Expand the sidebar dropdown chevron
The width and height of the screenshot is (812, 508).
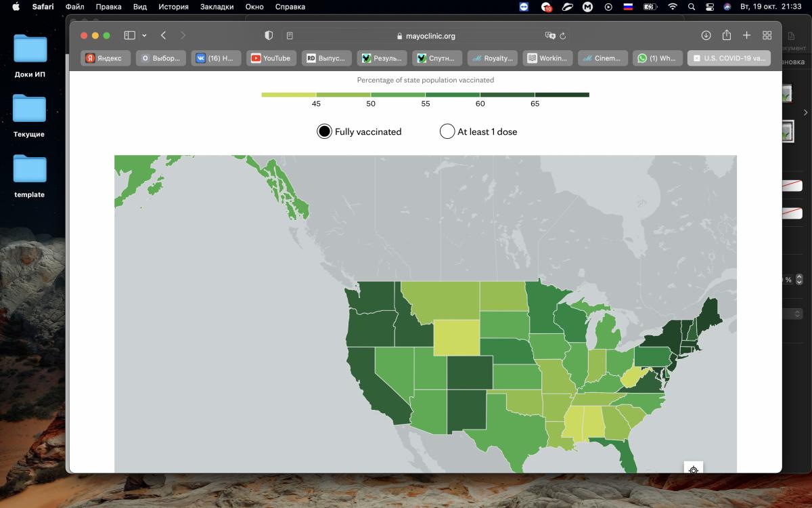(144, 36)
